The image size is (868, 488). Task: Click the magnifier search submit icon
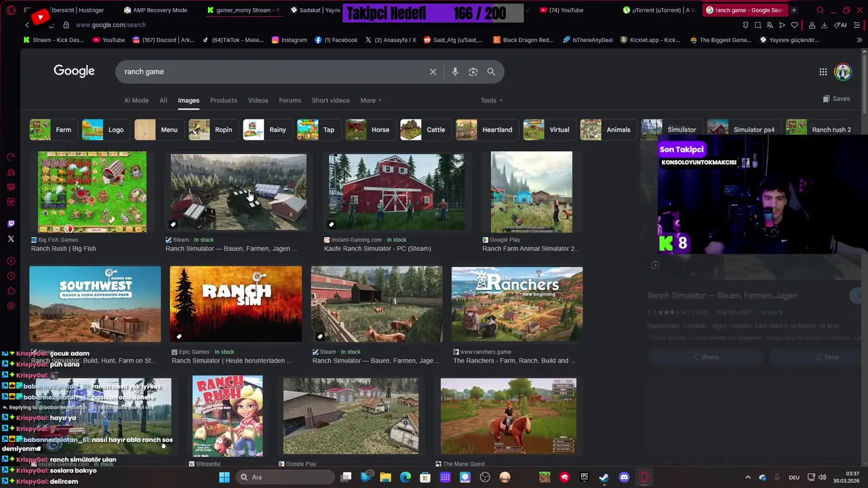[491, 72]
